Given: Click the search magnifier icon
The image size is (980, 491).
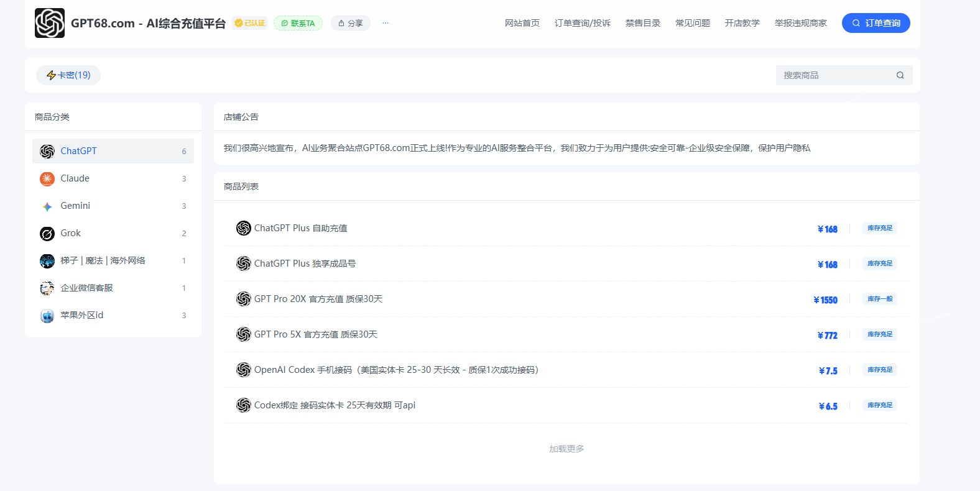Looking at the screenshot, I should (x=900, y=75).
